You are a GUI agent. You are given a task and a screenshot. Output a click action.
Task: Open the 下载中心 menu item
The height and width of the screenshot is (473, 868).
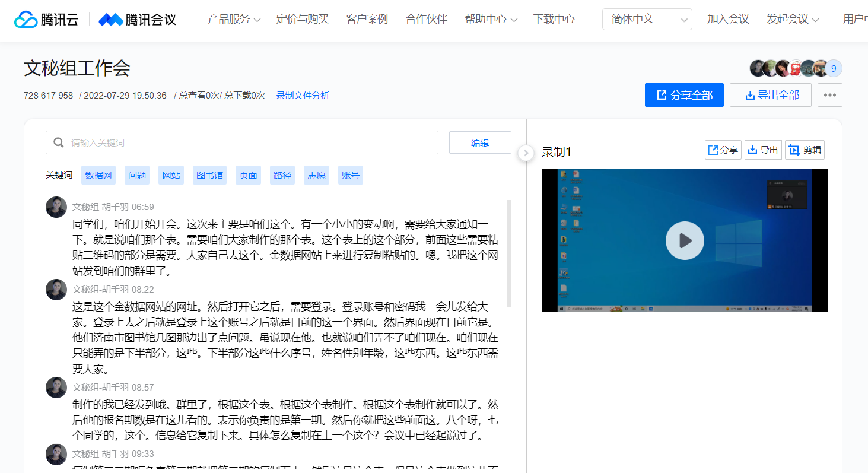[x=554, y=19]
